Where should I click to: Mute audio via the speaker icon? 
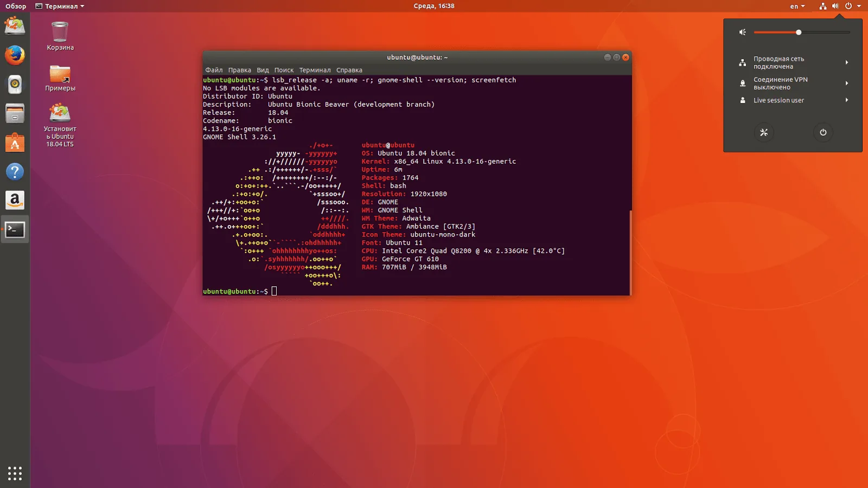click(742, 32)
